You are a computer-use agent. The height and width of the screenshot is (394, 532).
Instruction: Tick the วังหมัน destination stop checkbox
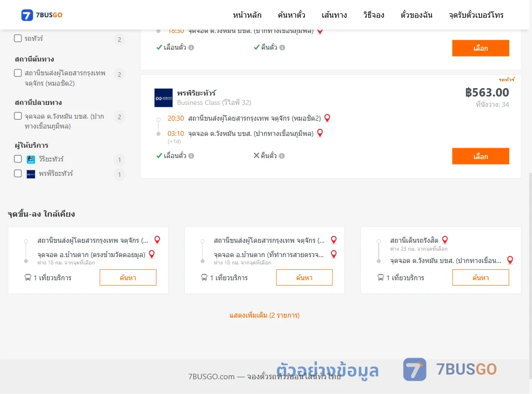(18, 116)
